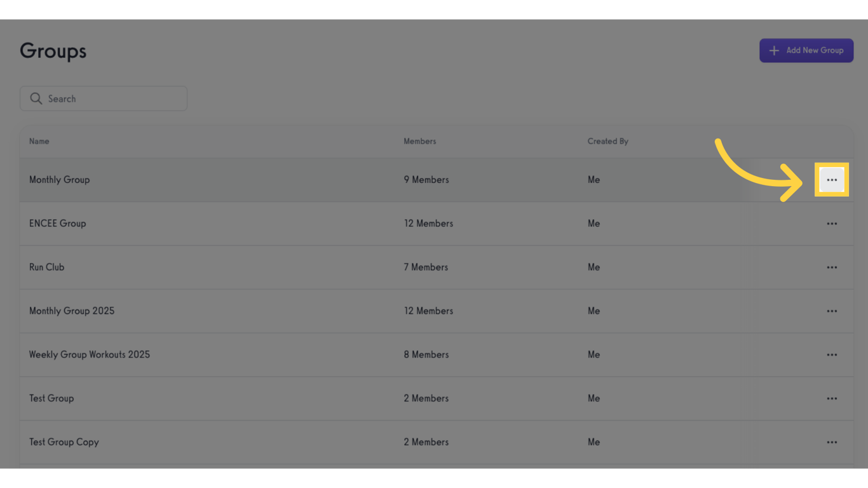Click the magnifying glass search icon
The image size is (868, 488).
36,98
